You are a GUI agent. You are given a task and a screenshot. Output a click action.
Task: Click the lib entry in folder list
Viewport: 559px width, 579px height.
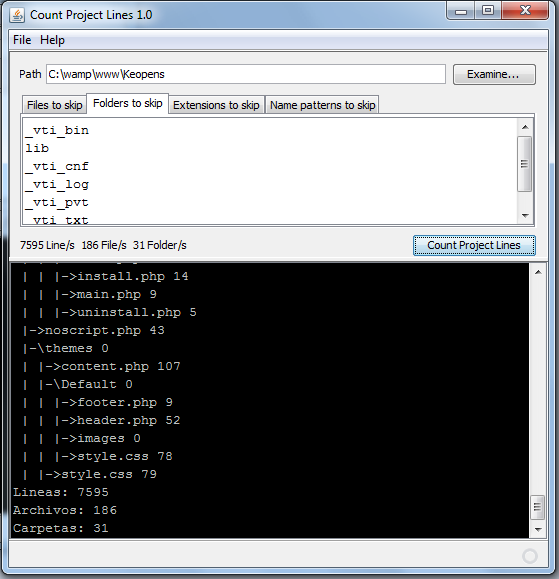point(37,148)
